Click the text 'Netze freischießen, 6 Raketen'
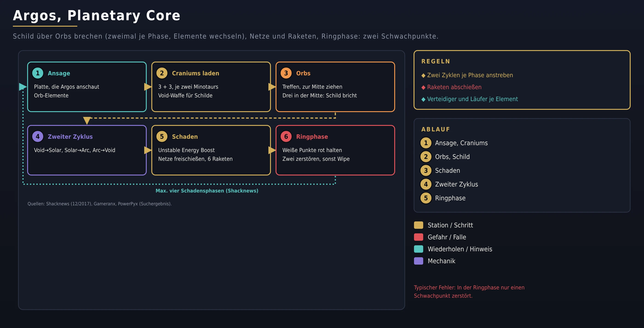Screen dimensions: 644x328 [x=195, y=159]
